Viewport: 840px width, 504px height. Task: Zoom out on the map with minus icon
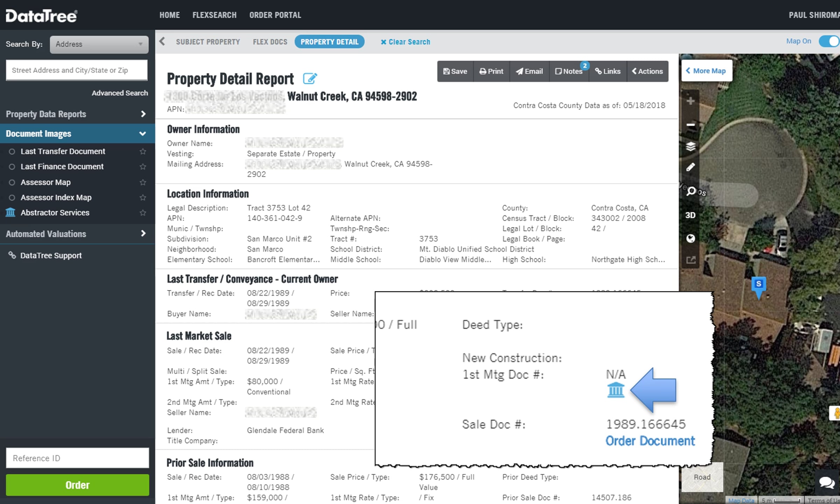691,125
